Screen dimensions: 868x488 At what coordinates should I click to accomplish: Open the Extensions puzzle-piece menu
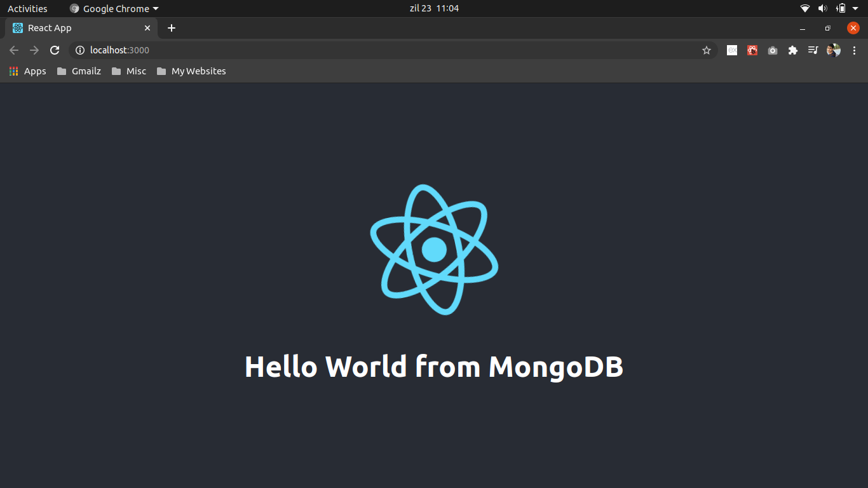(793, 50)
